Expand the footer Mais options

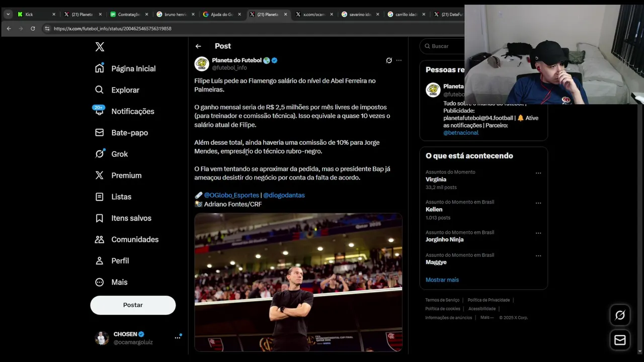pyautogui.click(x=487, y=318)
